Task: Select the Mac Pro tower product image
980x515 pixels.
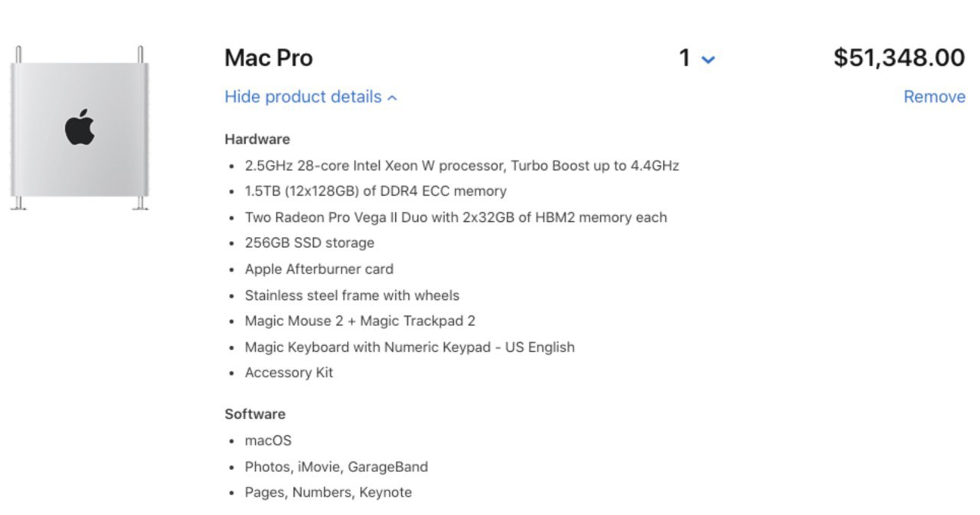Action: click(x=79, y=128)
